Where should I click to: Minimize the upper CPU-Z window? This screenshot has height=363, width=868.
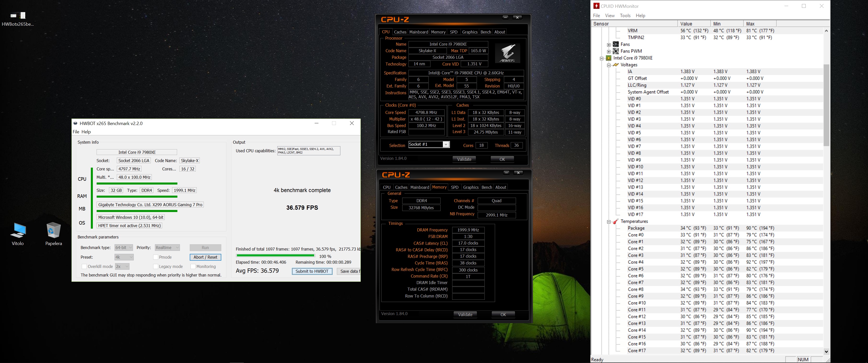click(x=505, y=17)
